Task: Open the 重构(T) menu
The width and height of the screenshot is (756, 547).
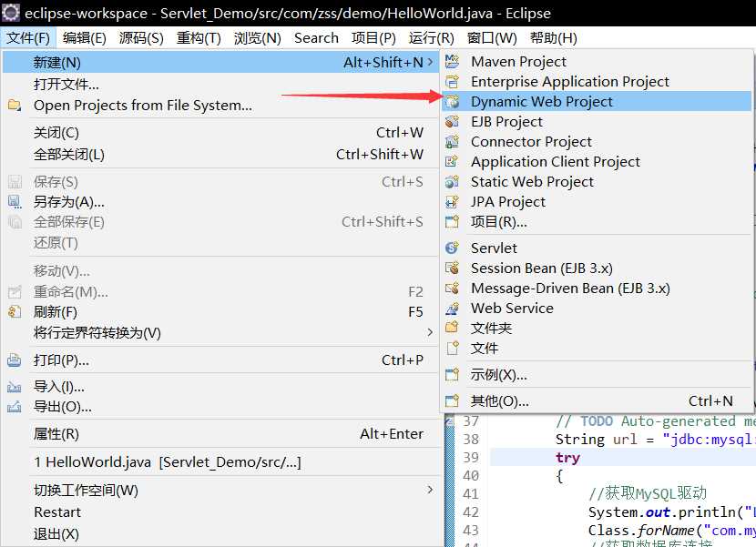Action: click(x=199, y=37)
